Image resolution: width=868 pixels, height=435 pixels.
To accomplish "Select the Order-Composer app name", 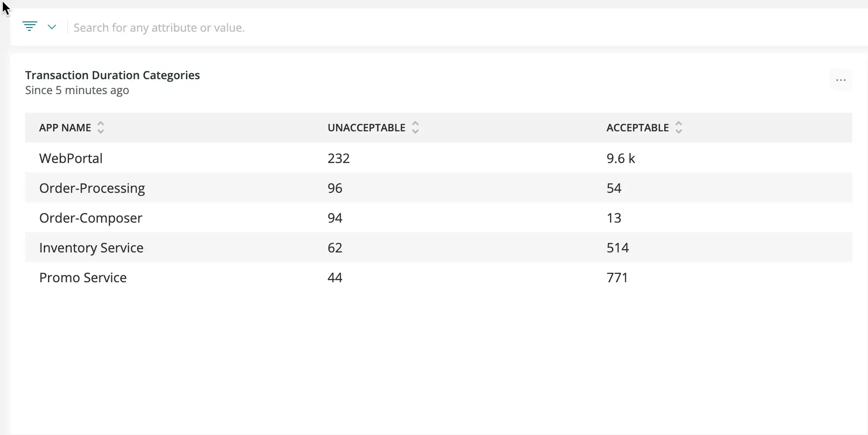I will tap(91, 218).
